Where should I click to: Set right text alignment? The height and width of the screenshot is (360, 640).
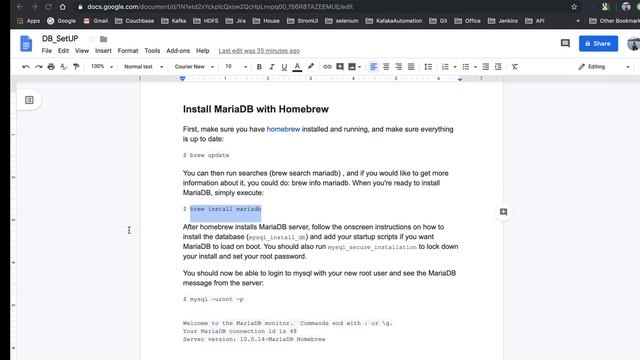point(398,67)
